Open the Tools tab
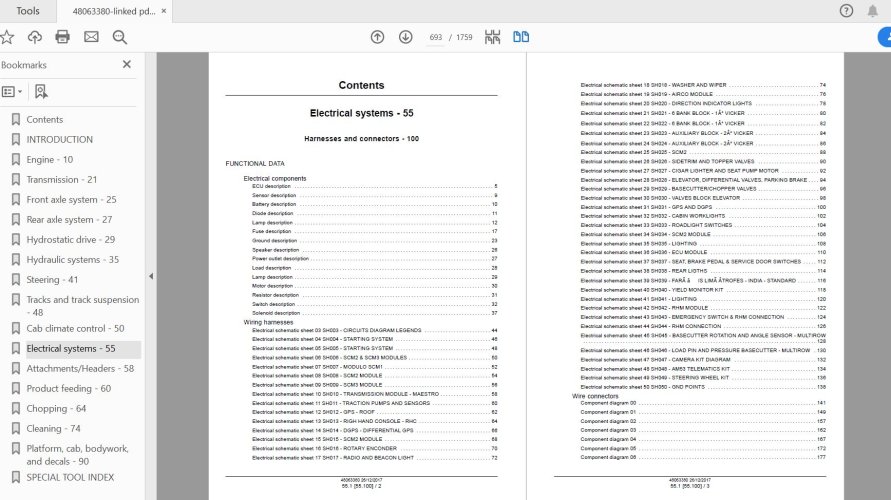891x500 pixels. pos(28,11)
